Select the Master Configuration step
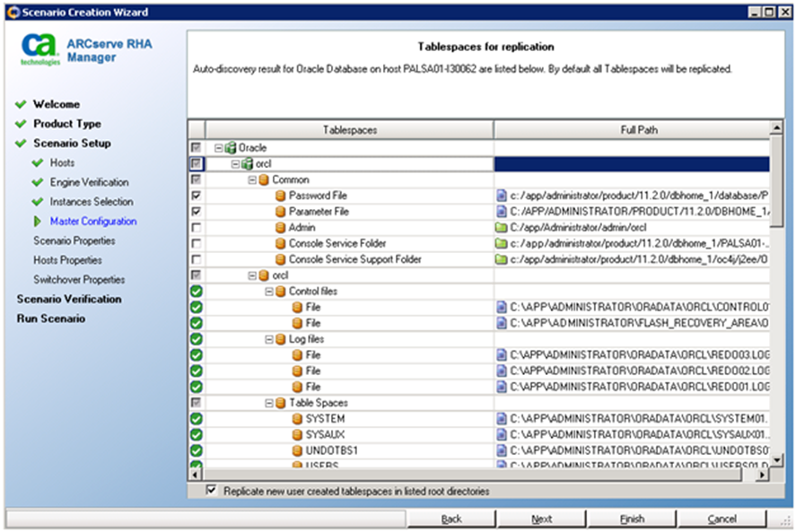The height and width of the screenshot is (532, 796). [93, 222]
